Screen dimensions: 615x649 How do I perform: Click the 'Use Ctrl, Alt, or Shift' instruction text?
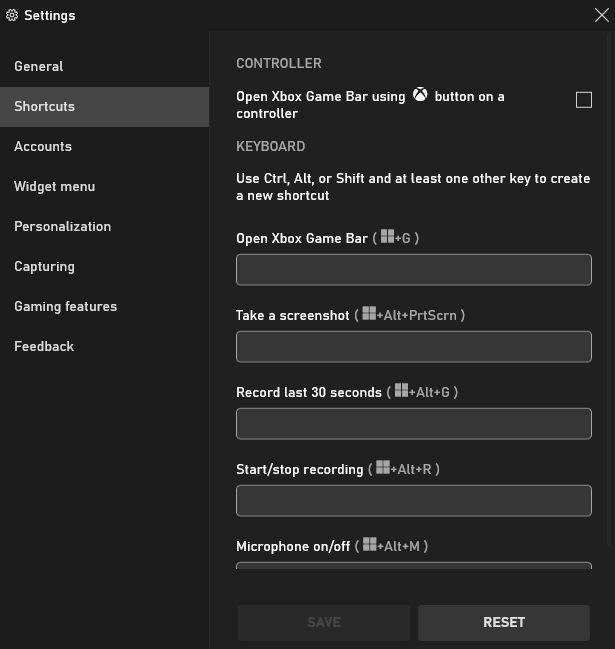pyautogui.click(x=413, y=187)
